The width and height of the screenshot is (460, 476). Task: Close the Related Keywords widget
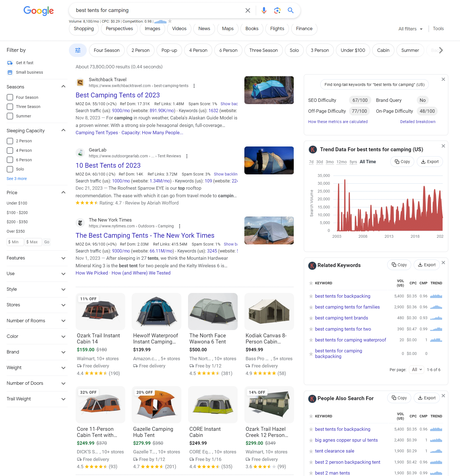tap(443, 263)
